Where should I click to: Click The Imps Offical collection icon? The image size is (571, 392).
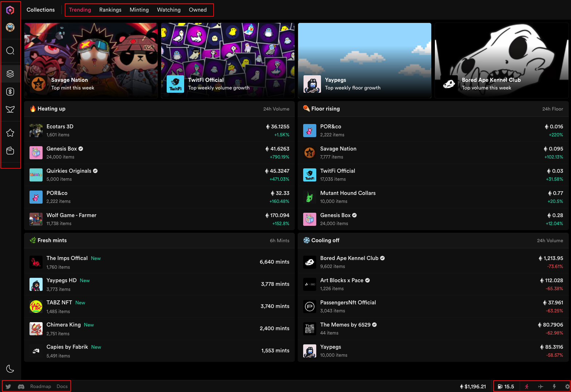click(36, 262)
